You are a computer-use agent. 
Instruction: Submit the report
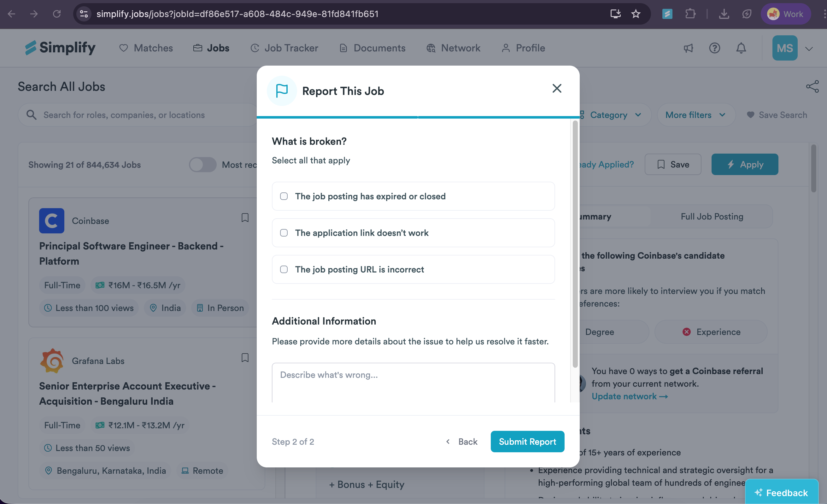pos(527,442)
